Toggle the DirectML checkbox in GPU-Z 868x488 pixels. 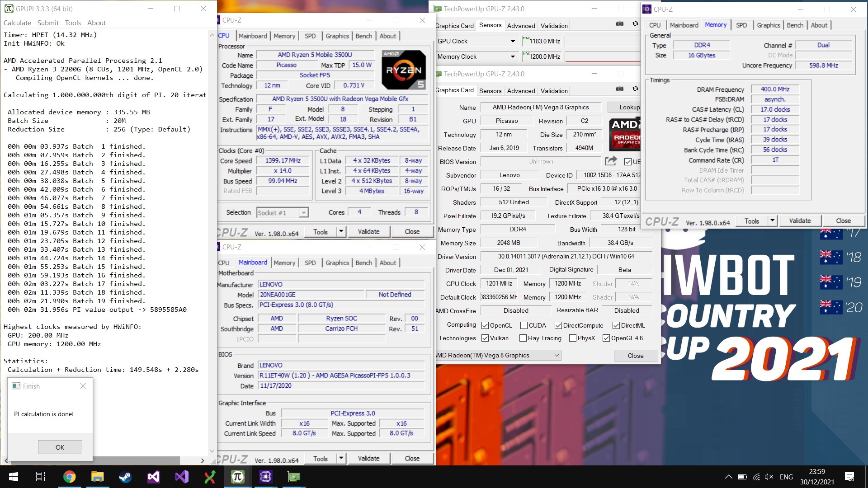tap(616, 325)
